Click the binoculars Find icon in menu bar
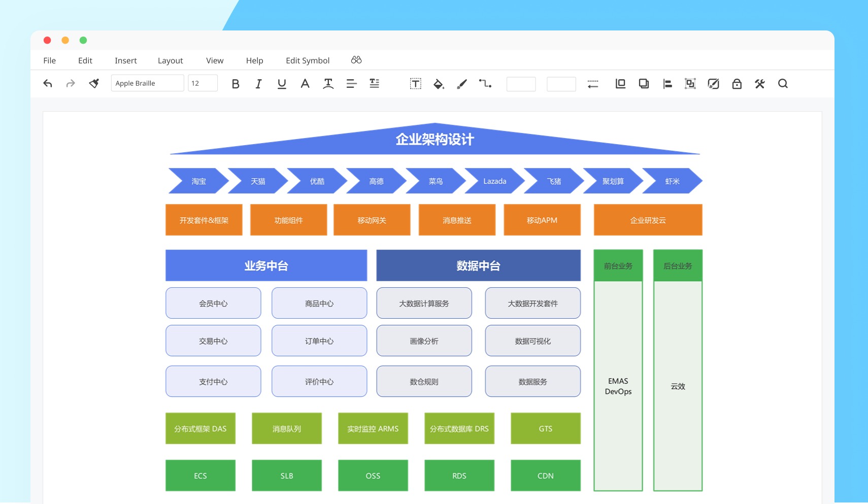The width and height of the screenshot is (868, 504). (x=356, y=60)
